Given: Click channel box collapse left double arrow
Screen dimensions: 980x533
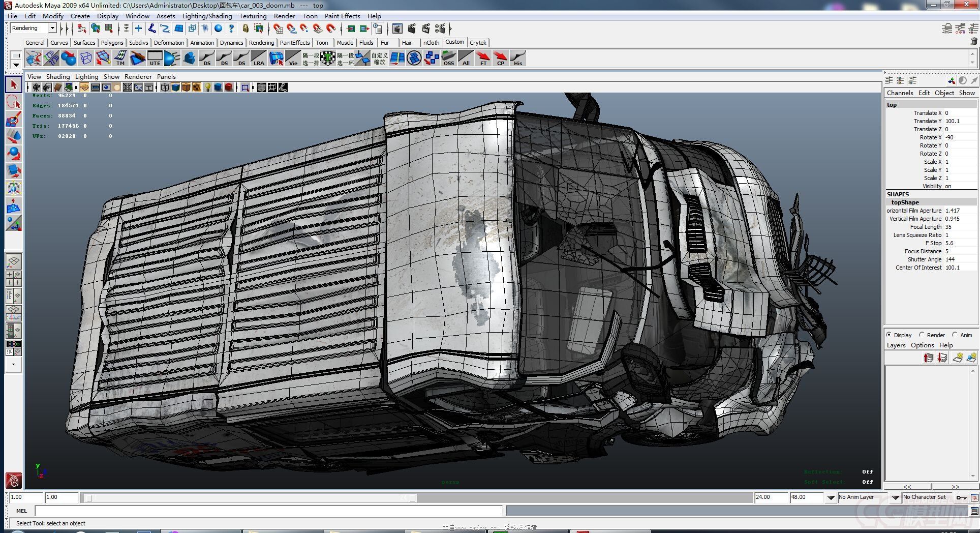Looking at the screenshot, I should [907, 487].
